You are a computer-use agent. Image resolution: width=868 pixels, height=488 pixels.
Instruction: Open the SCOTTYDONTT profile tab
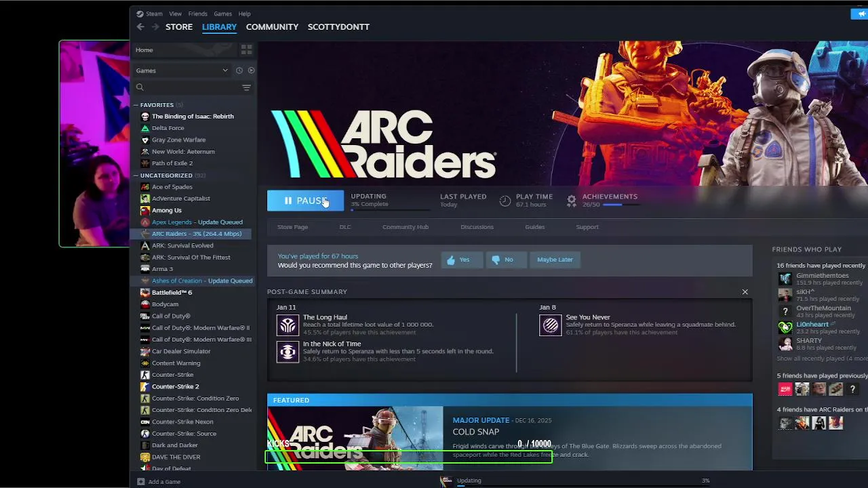point(338,27)
